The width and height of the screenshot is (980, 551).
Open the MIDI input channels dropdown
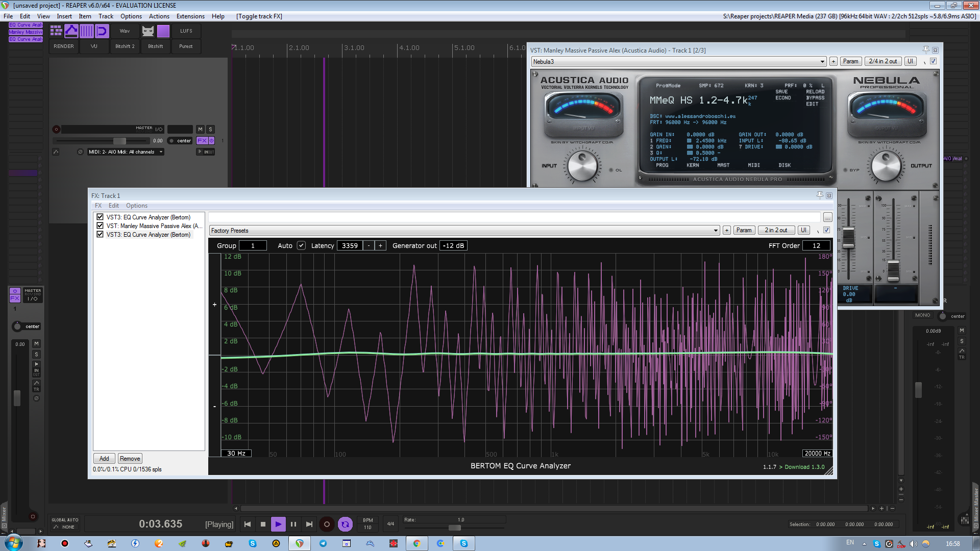126,152
